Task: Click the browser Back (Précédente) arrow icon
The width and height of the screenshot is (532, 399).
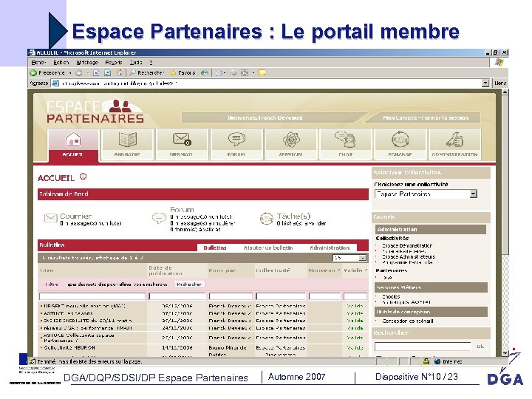Action: [33, 72]
